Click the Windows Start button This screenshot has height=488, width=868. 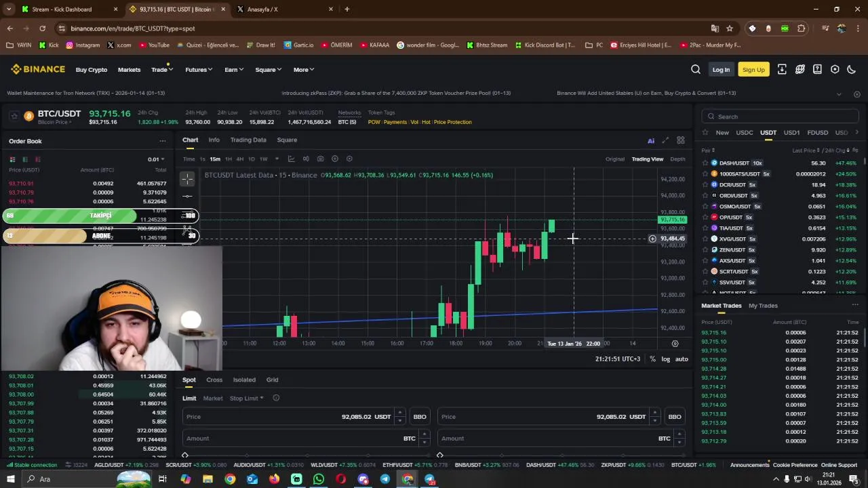(11, 479)
